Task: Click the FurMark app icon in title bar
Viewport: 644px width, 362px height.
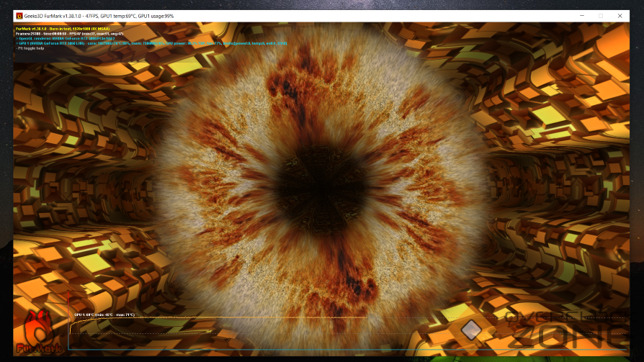Action: (x=19, y=16)
